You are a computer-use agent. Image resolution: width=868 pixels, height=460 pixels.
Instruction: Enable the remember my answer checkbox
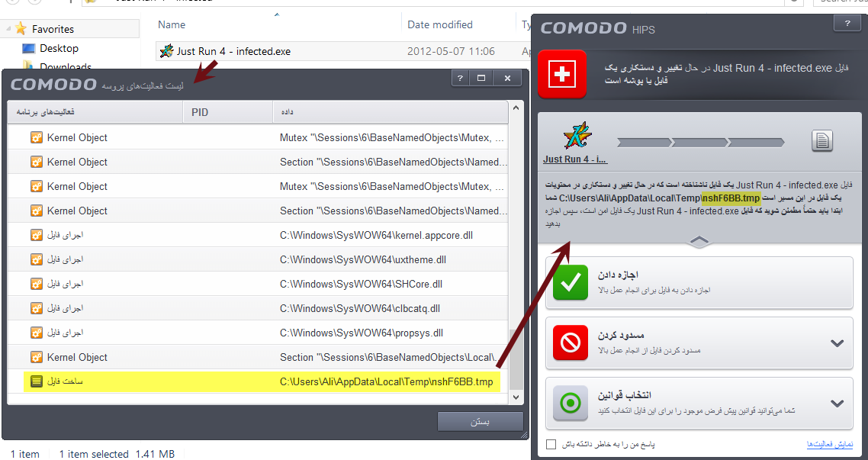click(x=551, y=444)
